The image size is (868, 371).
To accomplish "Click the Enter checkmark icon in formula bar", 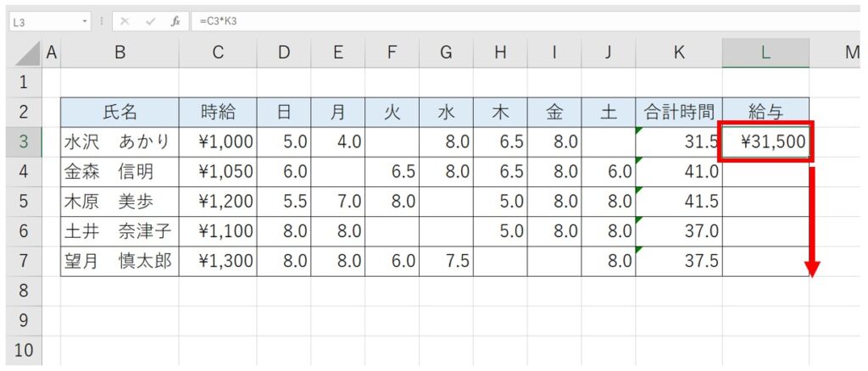I will 150,20.
